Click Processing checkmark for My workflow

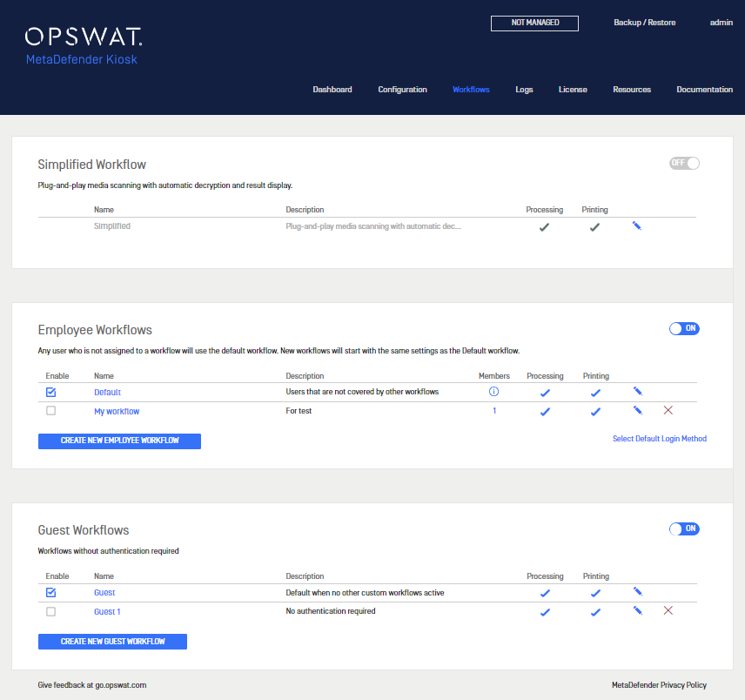(545, 412)
